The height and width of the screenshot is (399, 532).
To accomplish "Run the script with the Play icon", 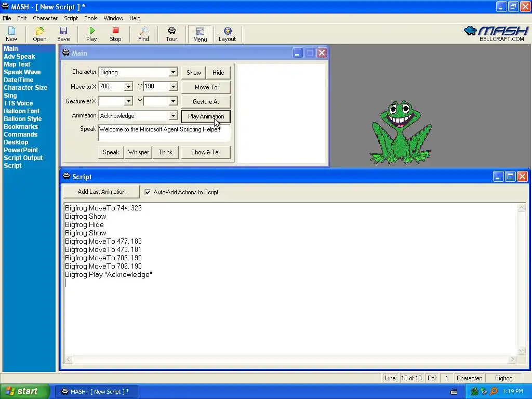I will click(x=91, y=34).
